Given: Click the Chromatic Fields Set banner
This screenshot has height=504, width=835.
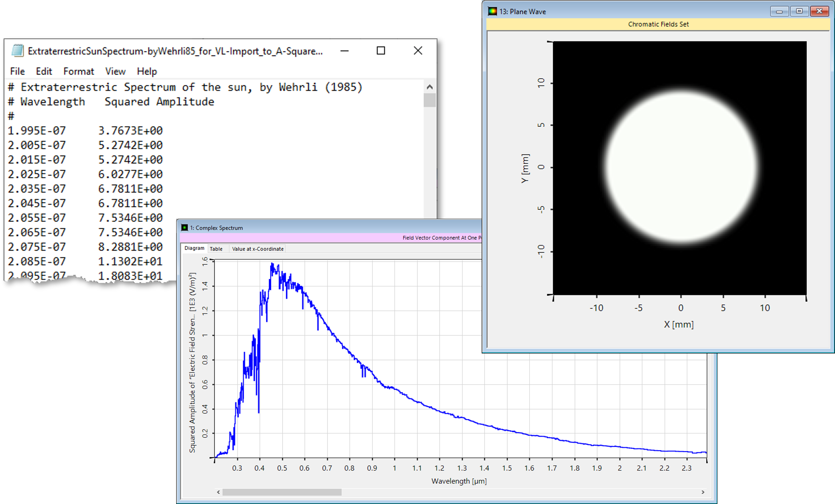Looking at the screenshot, I should [658, 24].
